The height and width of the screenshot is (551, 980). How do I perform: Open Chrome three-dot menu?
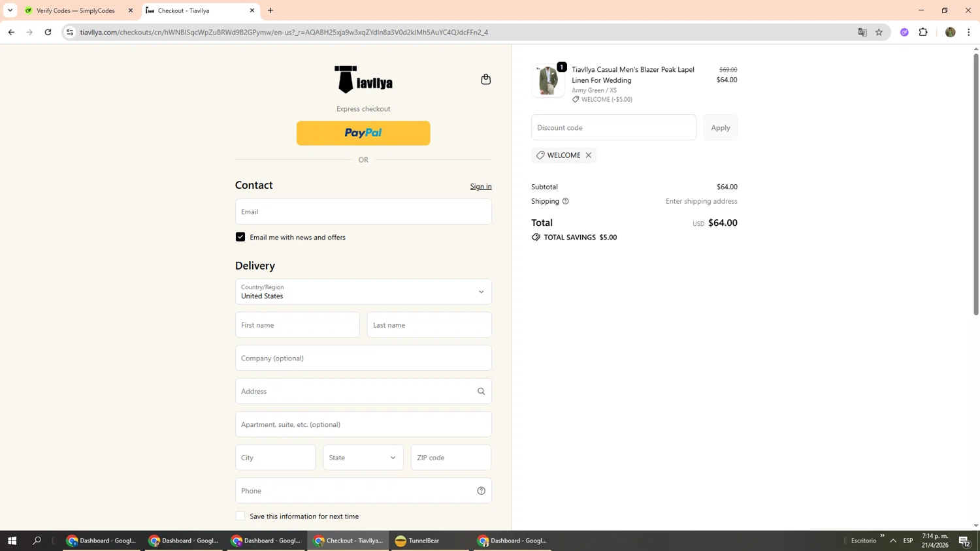(x=968, y=32)
